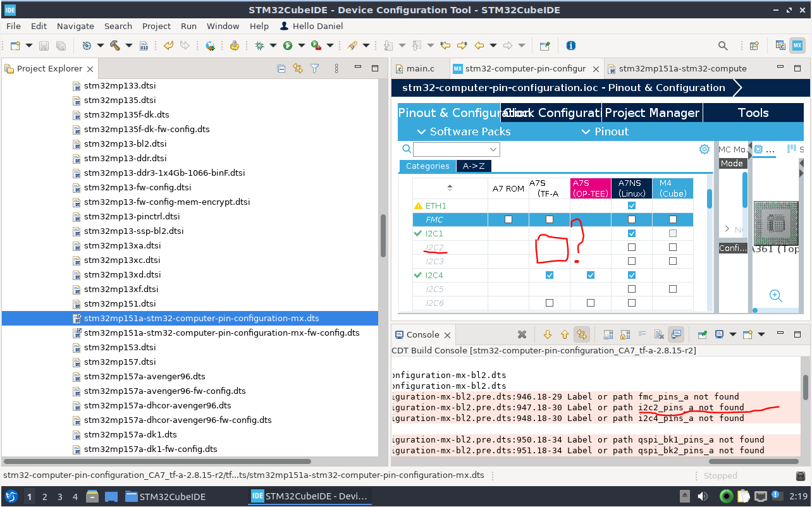Clear the CDT Build Console output
Viewport: 812px width, 507px height.
658,334
